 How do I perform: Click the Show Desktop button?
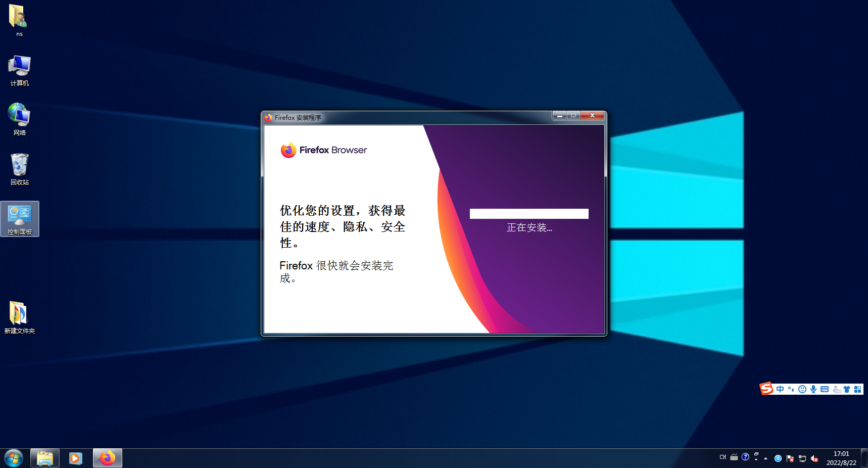864,458
